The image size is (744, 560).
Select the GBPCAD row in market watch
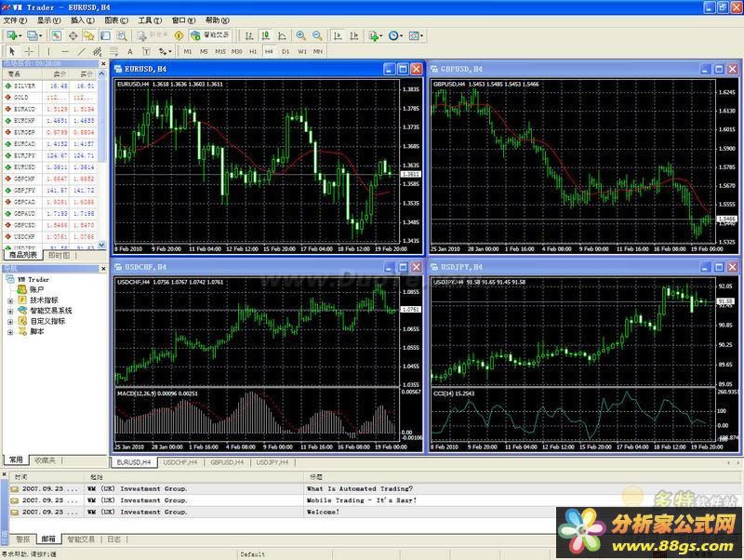click(x=50, y=202)
